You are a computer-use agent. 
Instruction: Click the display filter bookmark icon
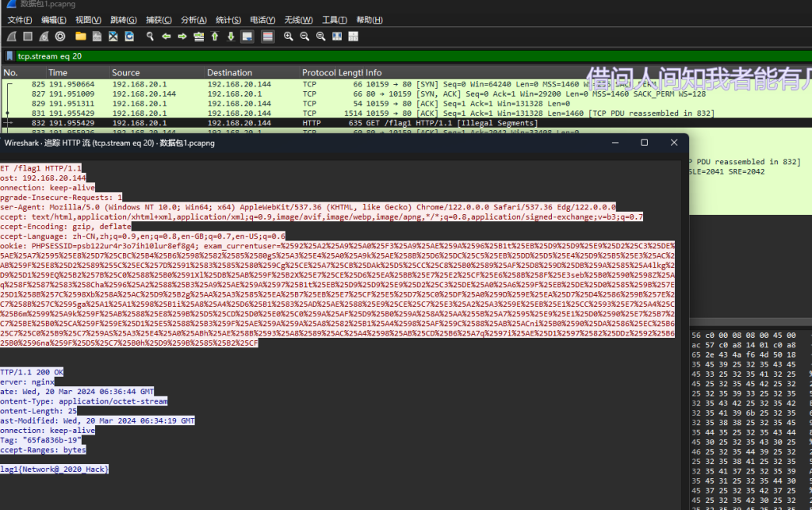tap(10, 56)
